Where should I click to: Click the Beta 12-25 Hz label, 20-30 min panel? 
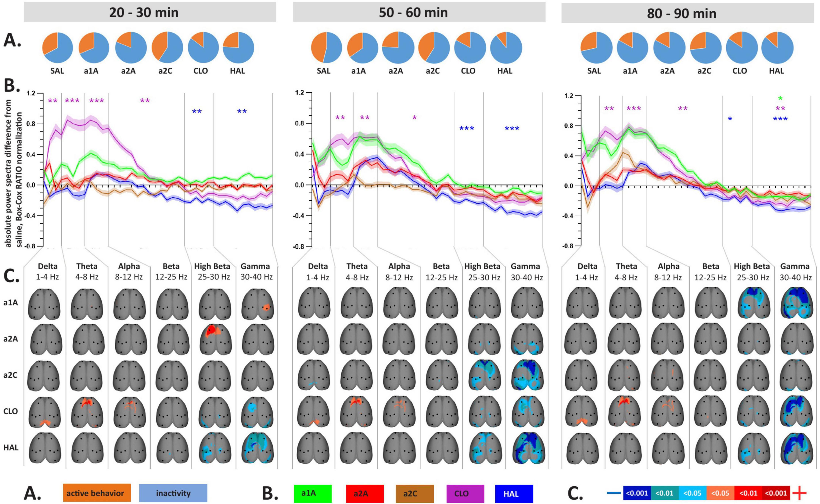171,271
